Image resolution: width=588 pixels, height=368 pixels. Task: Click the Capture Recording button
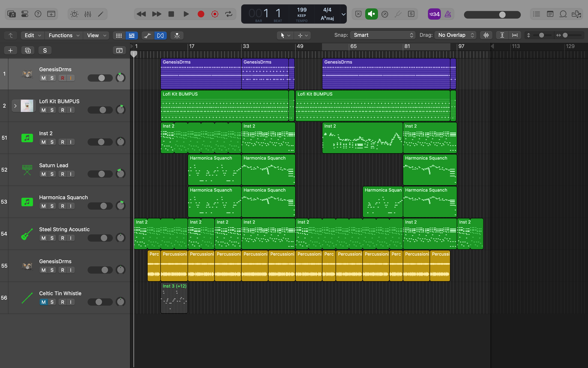(215, 14)
